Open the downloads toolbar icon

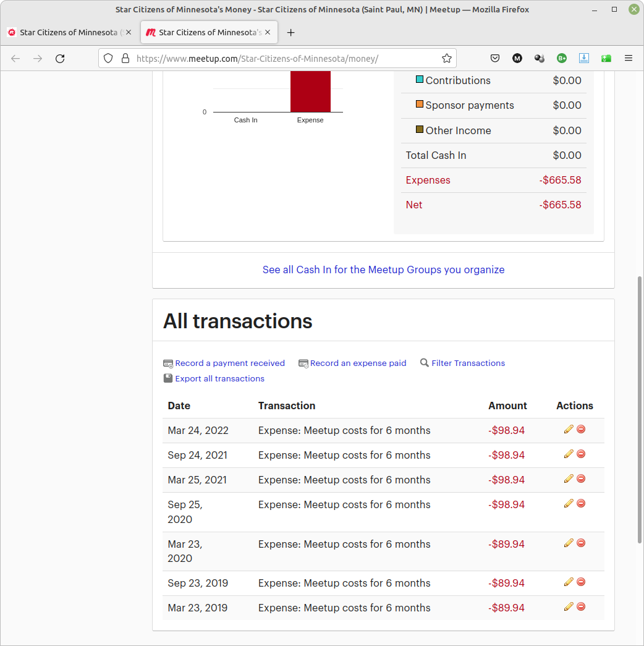coord(584,59)
